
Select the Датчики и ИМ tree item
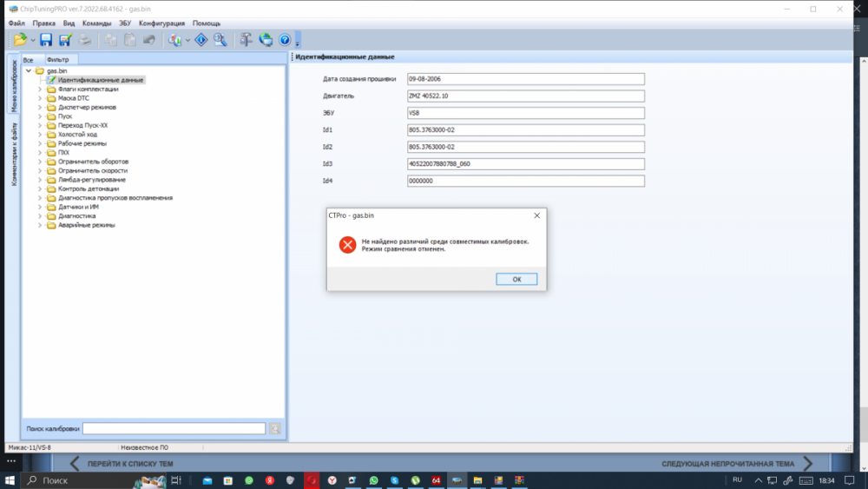coord(79,207)
